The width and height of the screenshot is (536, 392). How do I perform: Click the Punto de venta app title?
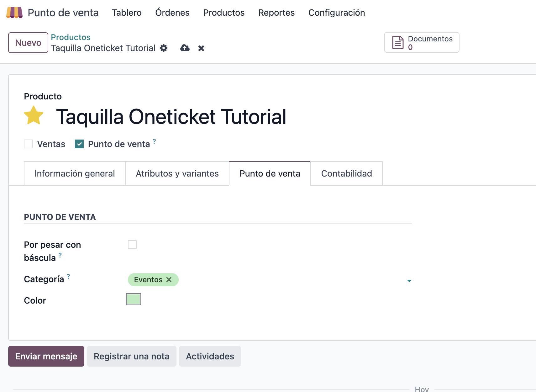[x=63, y=13]
